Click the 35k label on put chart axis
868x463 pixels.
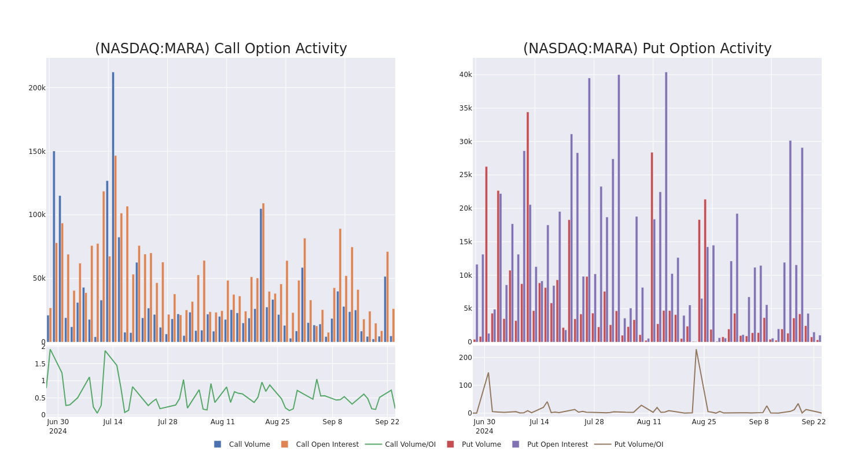coord(466,108)
